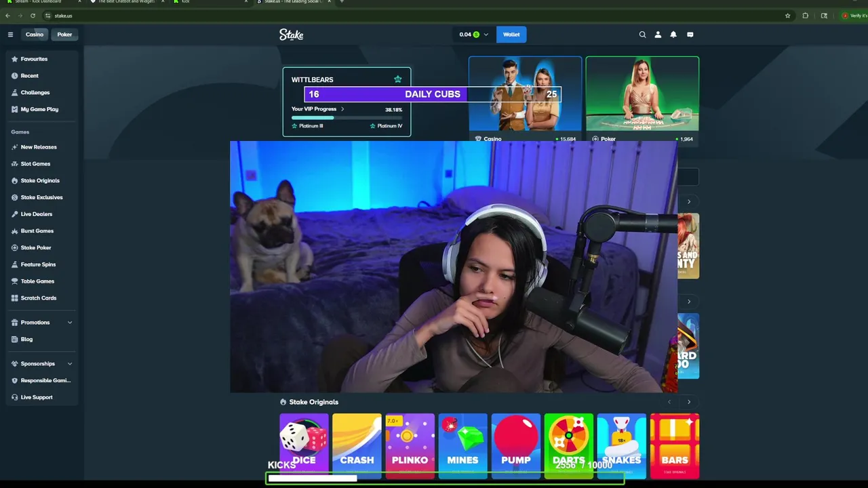Screen dimensions: 868x488
Task: Open the Bars game tile
Action: pyautogui.click(x=674, y=445)
